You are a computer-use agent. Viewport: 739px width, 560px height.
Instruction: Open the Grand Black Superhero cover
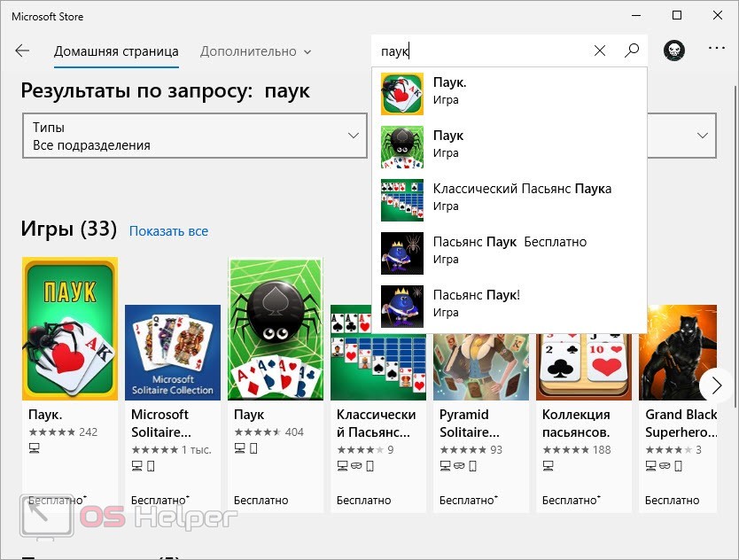click(x=678, y=353)
